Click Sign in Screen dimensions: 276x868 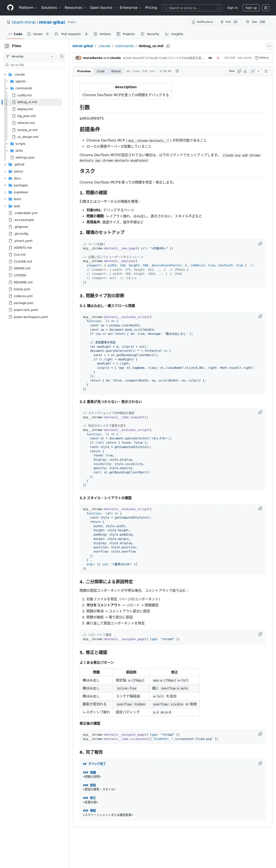click(x=232, y=8)
